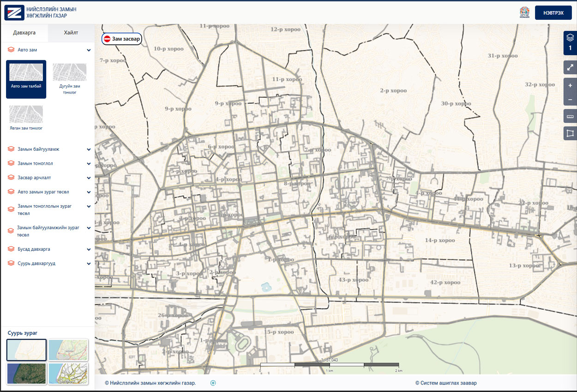
Task: Click the plus circle icon in footer
Action: click(x=213, y=383)
